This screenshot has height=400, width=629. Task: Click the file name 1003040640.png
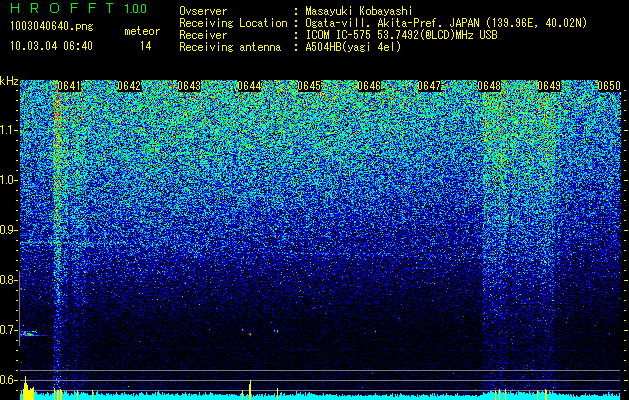(x=52, y=26)
